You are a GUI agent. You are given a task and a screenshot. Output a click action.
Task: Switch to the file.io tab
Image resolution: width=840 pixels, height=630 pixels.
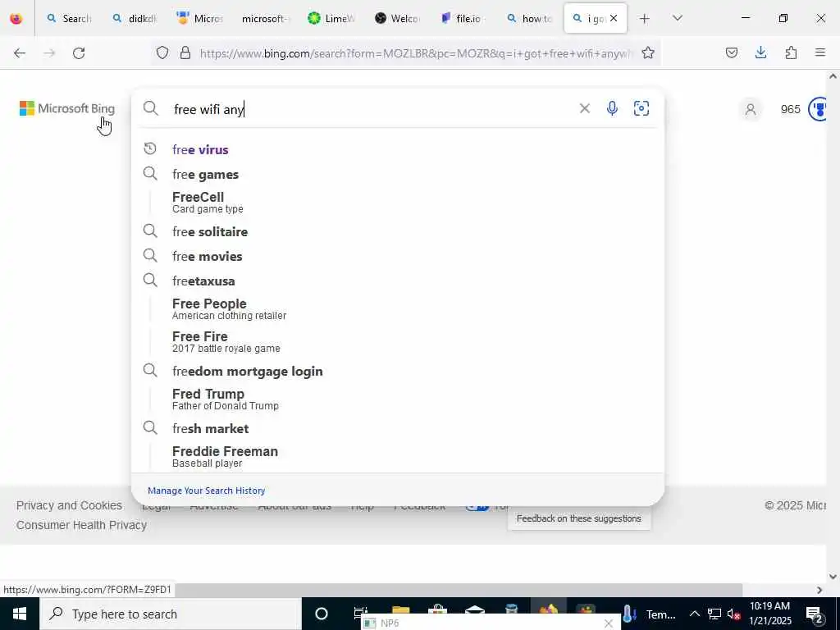462,19
